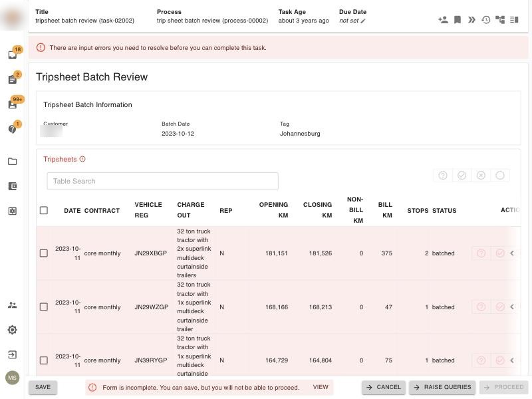Click the empty circle bulk action icon above table

(x=500, y=176)
